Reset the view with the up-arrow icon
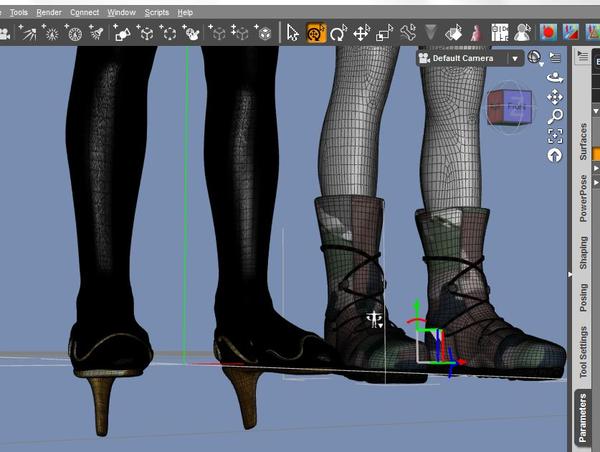 tap(555, 155)
